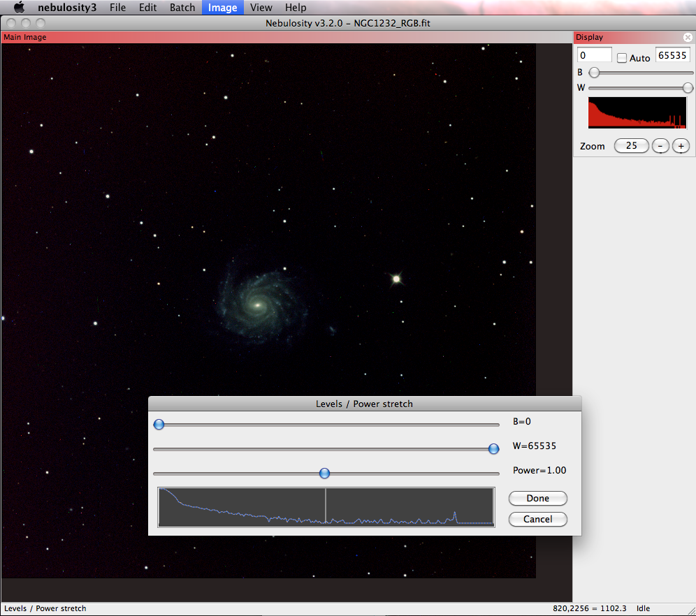The width and height of the screenshot is (696, 616).
Task: Click the W=65535 white level slider handle
Action: pos(493,449)
